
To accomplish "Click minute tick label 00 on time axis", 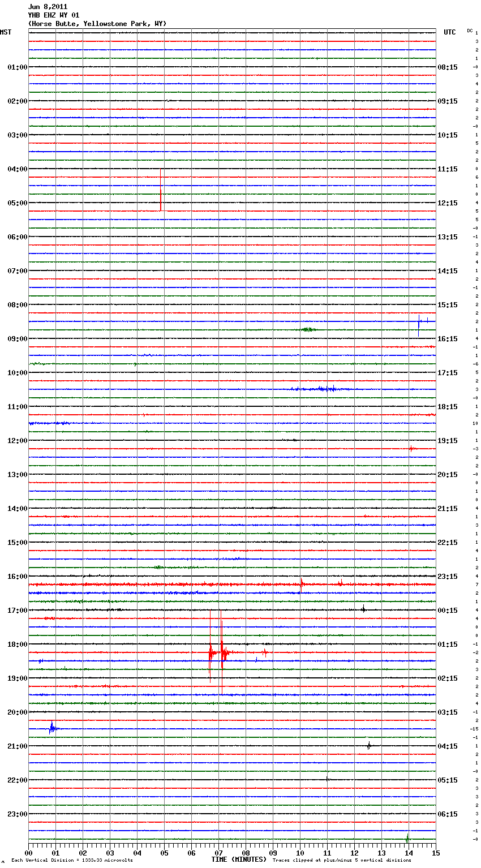I will (29, 853).
